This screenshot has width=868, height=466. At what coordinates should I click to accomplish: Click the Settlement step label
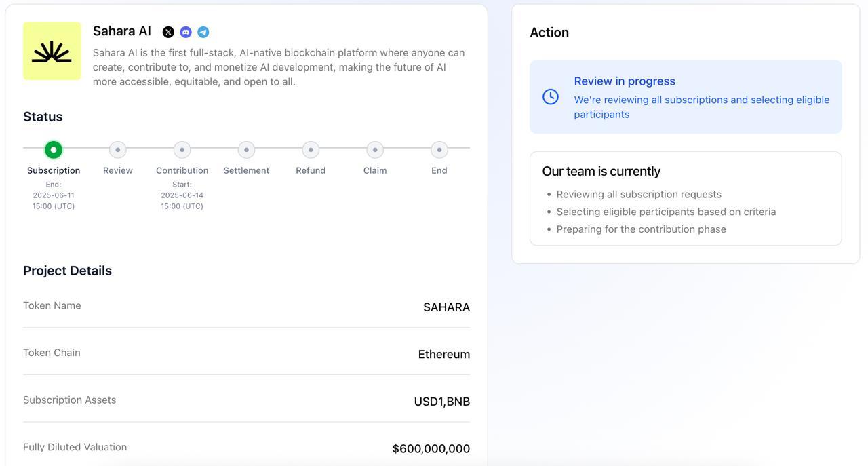pyautogui.click(x=246, y=170)
